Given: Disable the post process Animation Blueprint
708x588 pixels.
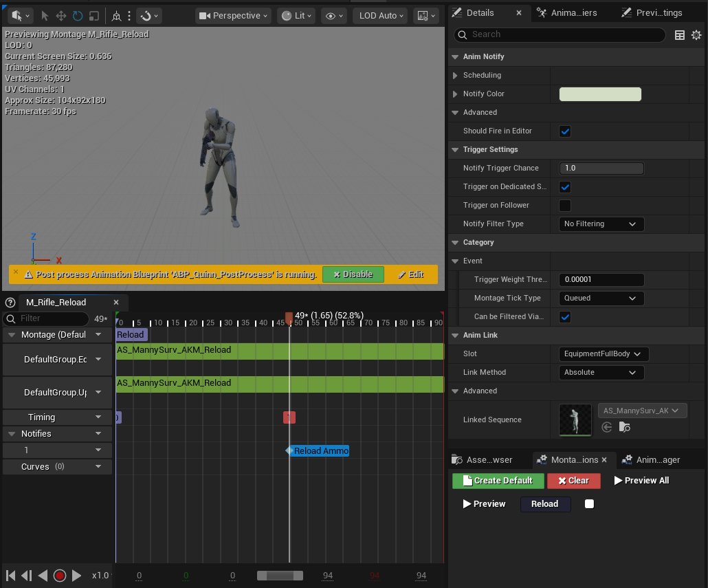Looking at the screenshot, I should coord(353,274).
